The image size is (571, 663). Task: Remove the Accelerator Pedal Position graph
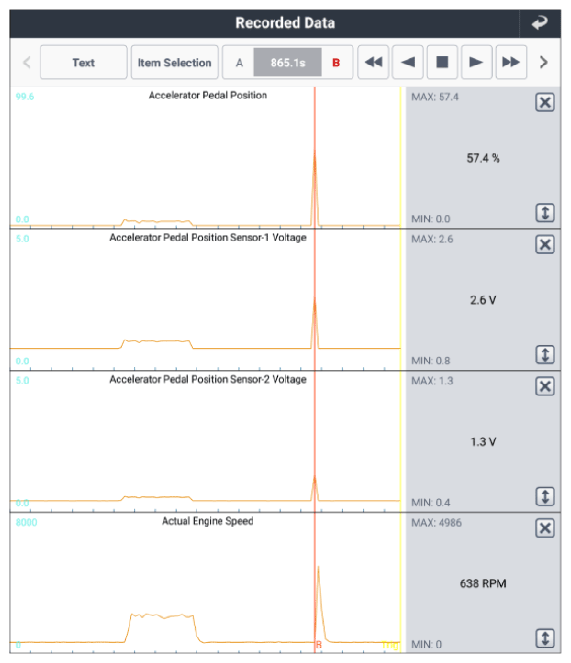click(545, 102)
